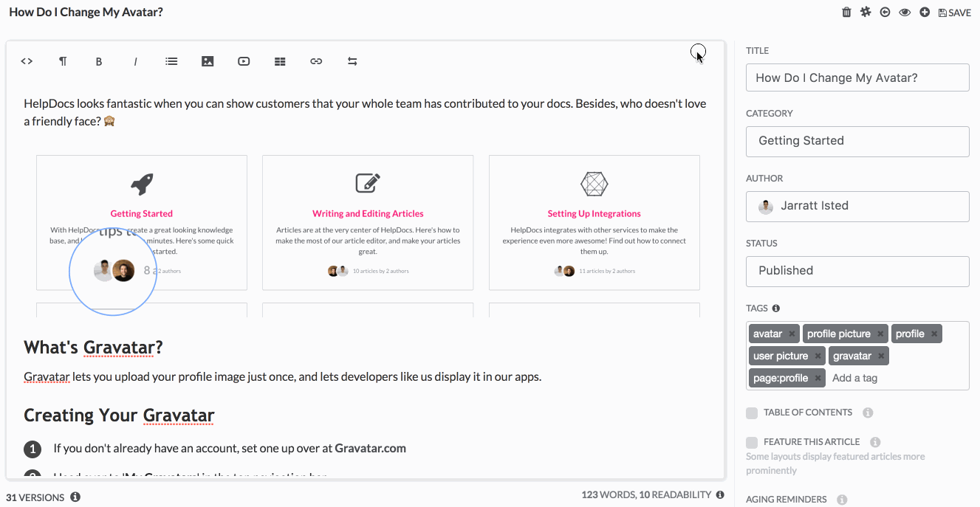Click the page title at the top left
This screenshot has height=507, width=980.
pyautogui.click(x=86, y=13)
